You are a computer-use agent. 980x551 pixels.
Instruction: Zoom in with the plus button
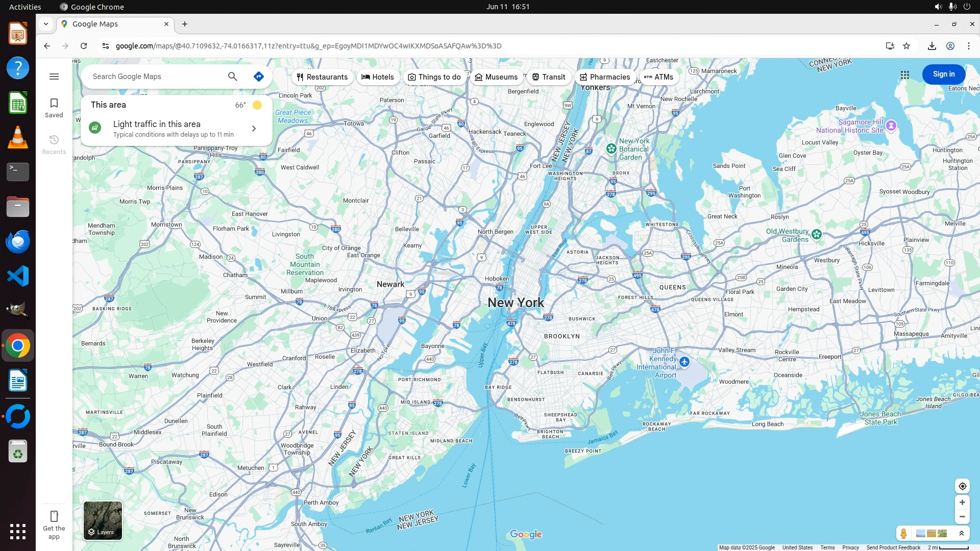[962, 503]
